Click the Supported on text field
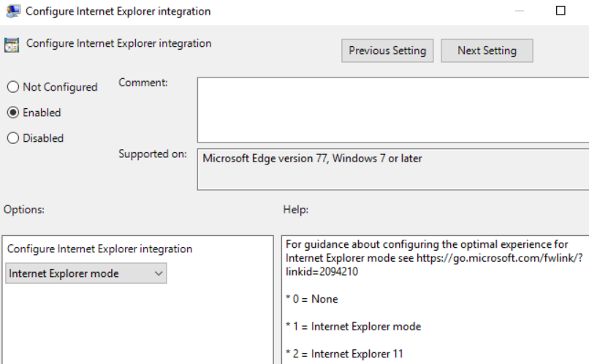The width and height of the screenshot is (589, 364). click(393, 170)
